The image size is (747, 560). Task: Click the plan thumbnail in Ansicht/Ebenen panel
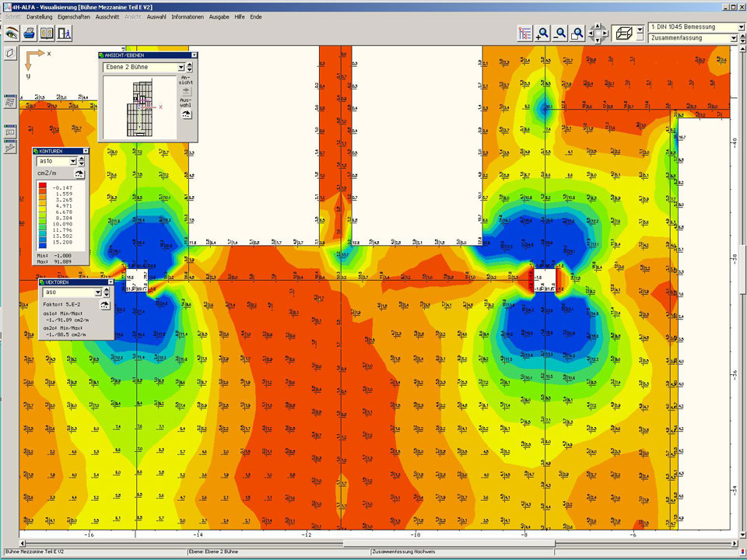[141, 107]
